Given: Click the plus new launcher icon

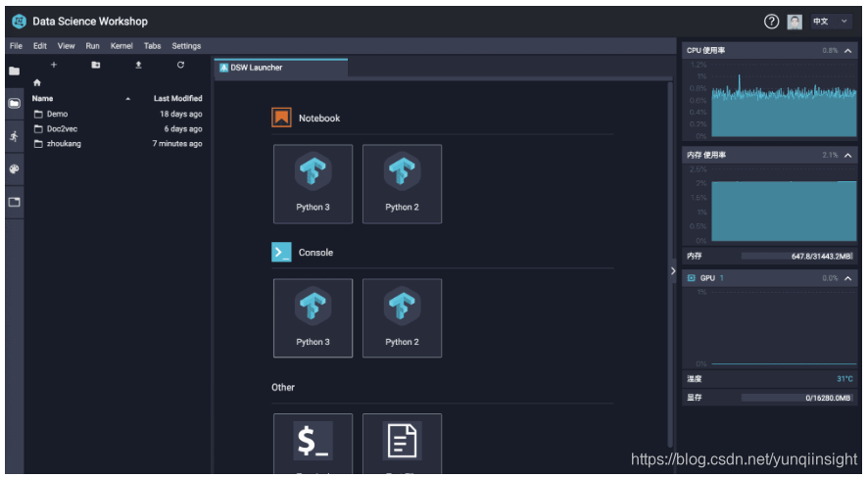Looking at the screenshot, I should [54, 65].
